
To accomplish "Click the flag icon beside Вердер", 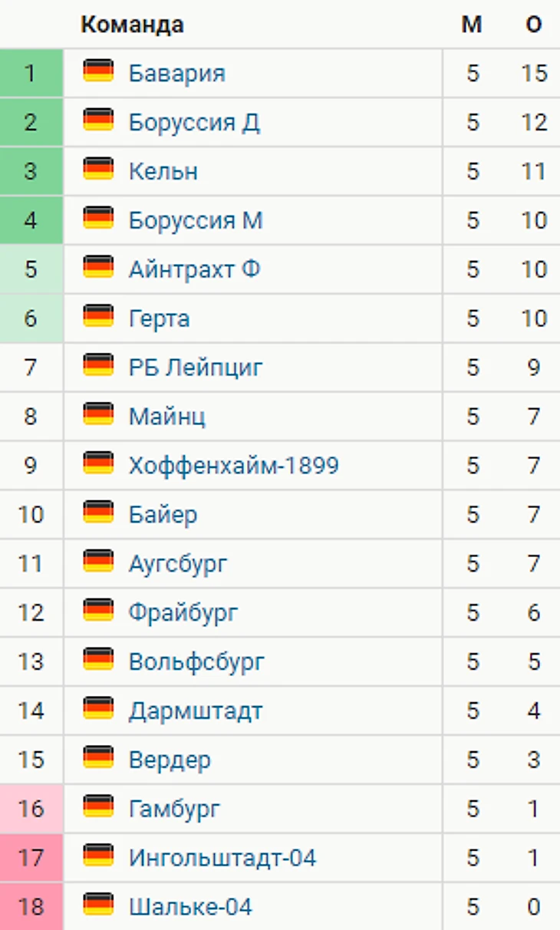I will coord(98,759).
